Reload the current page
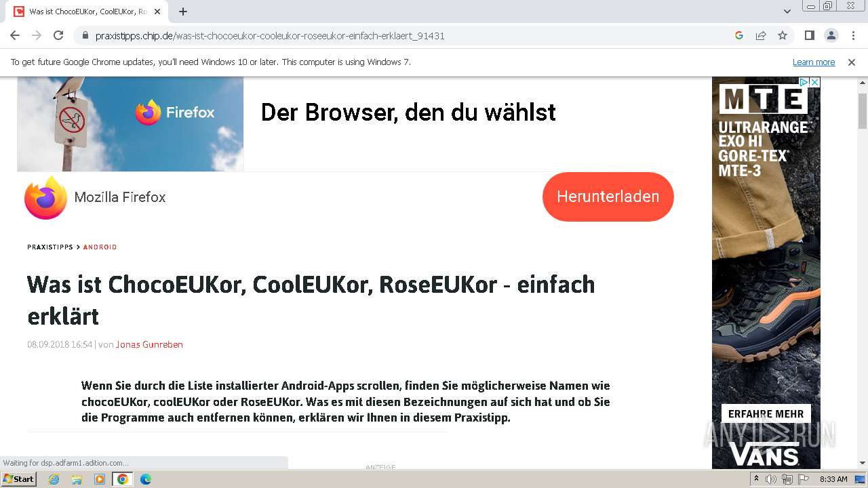The height and width of the screenshot is (488, 868). point(58,36)
